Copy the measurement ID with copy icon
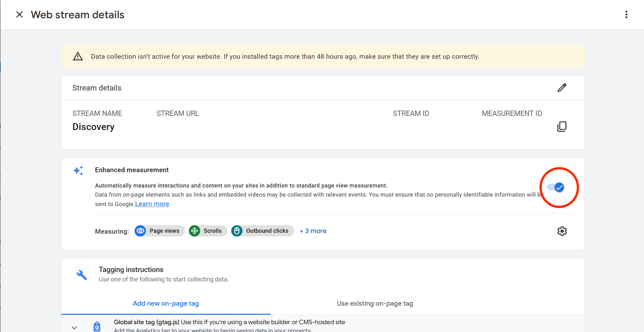Image resolution: width=644 pixels, height=332 pixels. click(562, 127)
